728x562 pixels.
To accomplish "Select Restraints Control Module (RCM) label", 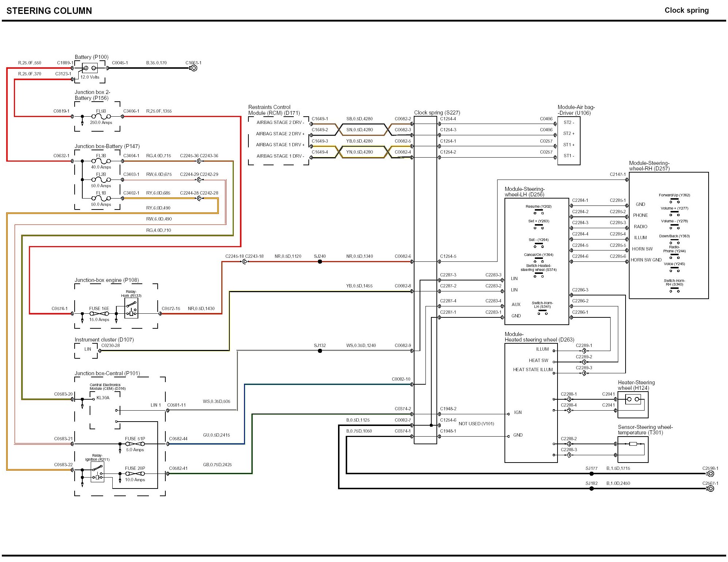I will (x=274, y=110).
